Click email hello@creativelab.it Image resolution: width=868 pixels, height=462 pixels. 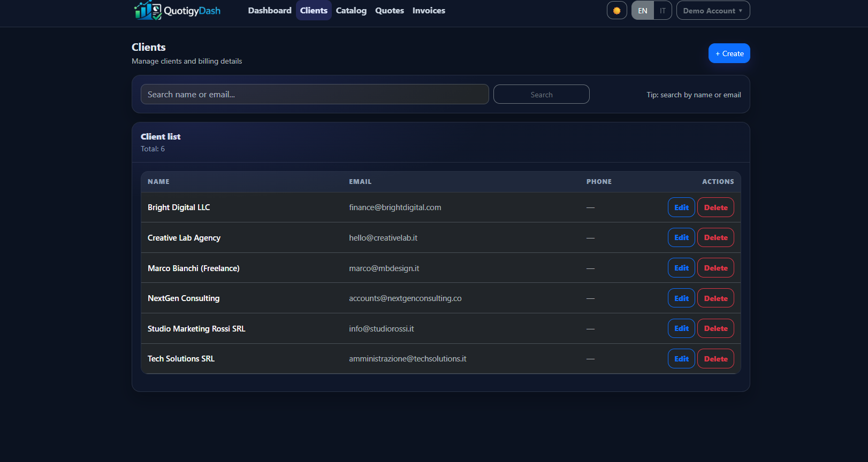(383, 238)
